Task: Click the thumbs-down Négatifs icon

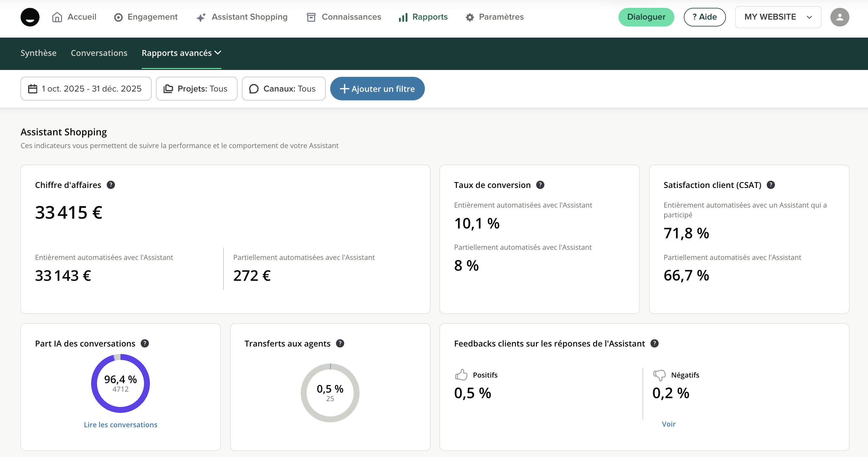Action: 659,375
